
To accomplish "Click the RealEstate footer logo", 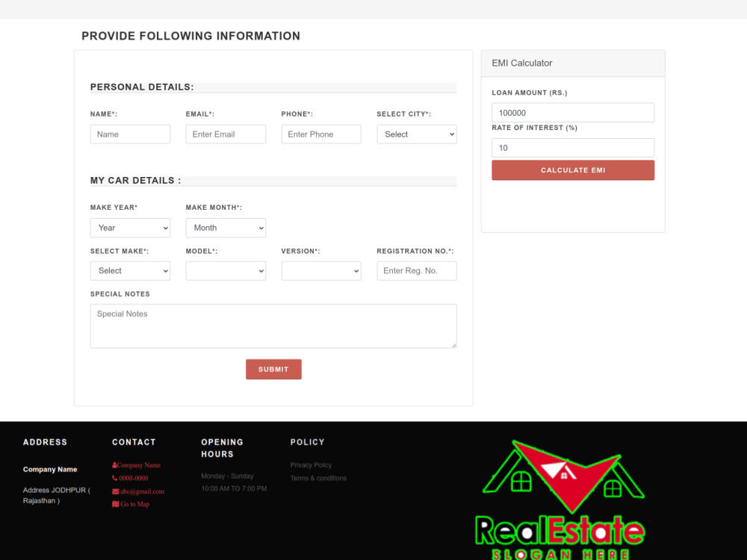I will pos(560,499).
